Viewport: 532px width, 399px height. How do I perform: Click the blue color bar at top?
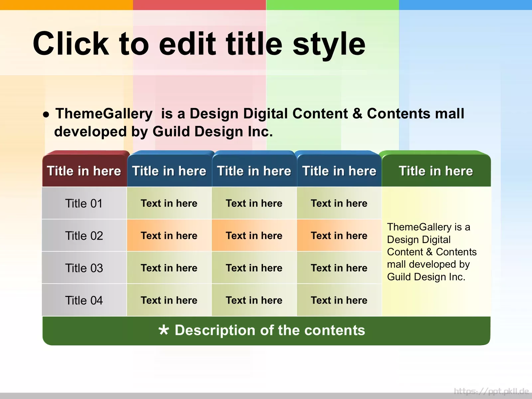pyautogui.click(x=465, y=5)
